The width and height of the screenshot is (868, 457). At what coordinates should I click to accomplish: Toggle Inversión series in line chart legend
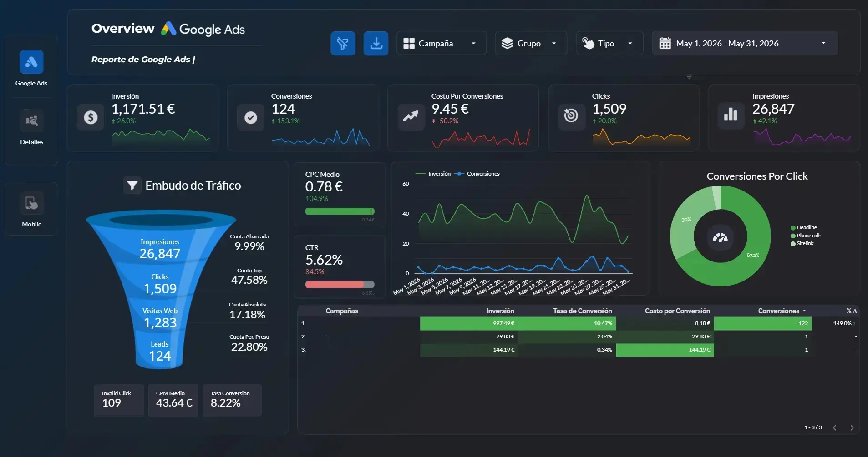(x=433, y=174)
